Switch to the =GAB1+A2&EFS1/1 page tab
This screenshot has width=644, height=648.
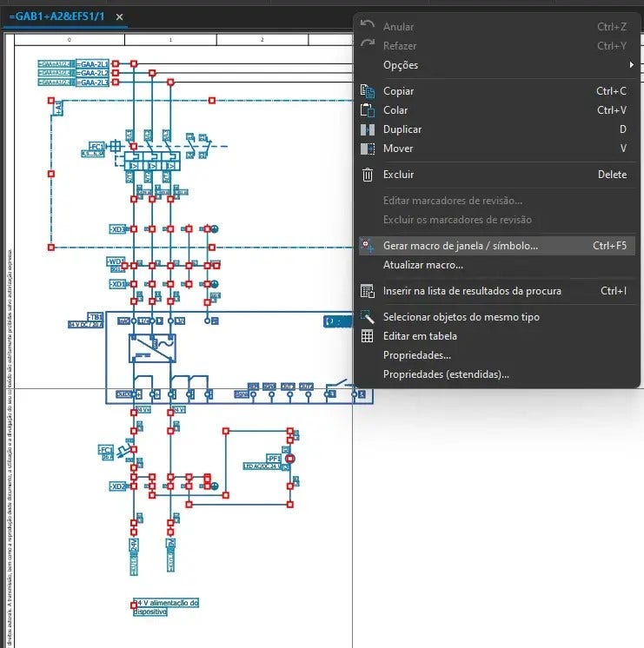[56, 17]
